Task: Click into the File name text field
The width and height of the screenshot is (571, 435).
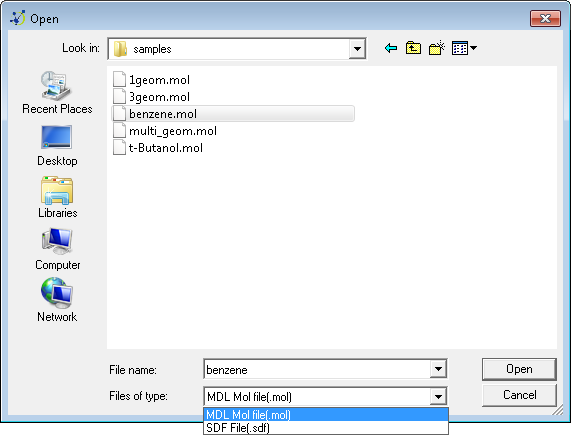Action: pos(317,369)
